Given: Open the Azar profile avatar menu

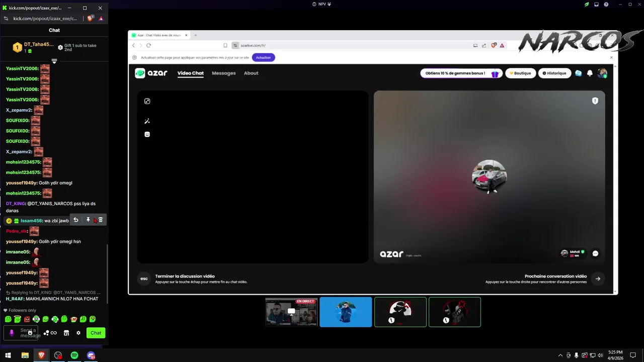Looking at the screenshot, I should [602, 73].
